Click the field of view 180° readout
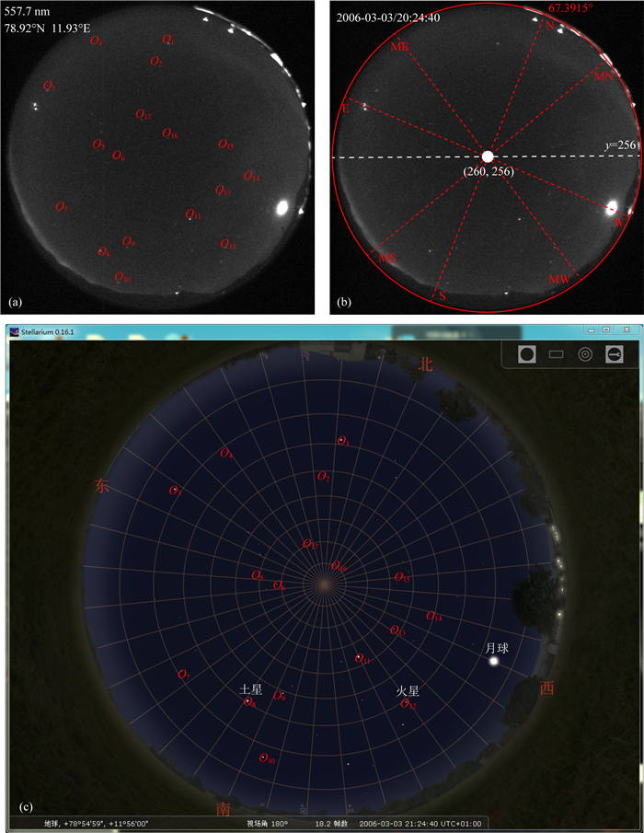The image size is (644, 833). click(x=267, y=824)
